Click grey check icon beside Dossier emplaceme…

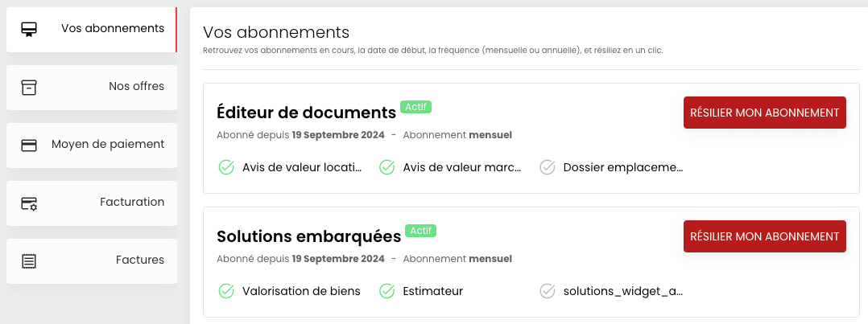point(547,167)
